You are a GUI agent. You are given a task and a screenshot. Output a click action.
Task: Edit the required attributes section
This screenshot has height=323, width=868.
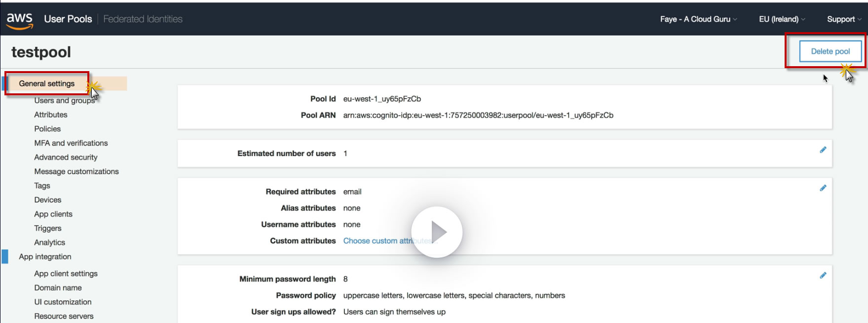tap(823, 188)
